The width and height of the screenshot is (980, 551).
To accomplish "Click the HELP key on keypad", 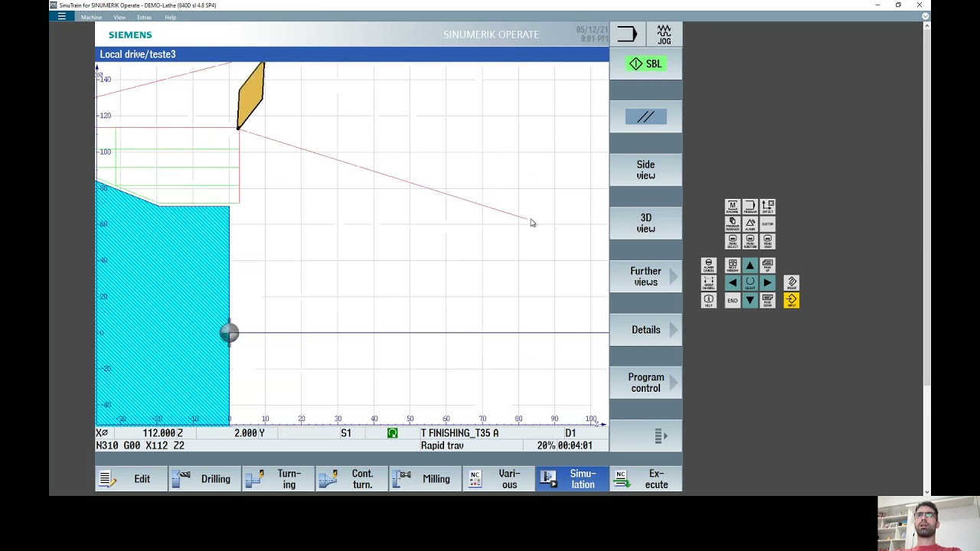I will pyautogui.click(x=709, y=300).
